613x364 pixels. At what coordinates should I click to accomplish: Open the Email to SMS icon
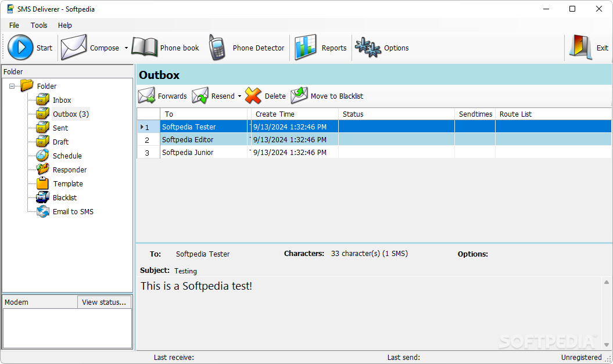tap(42, 211)
